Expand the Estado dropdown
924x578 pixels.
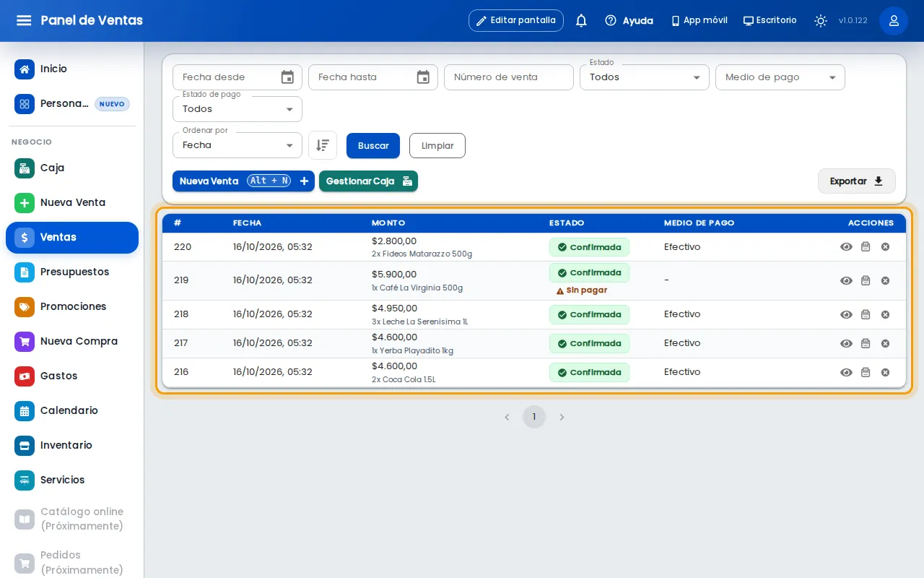[x=645, y=77]
